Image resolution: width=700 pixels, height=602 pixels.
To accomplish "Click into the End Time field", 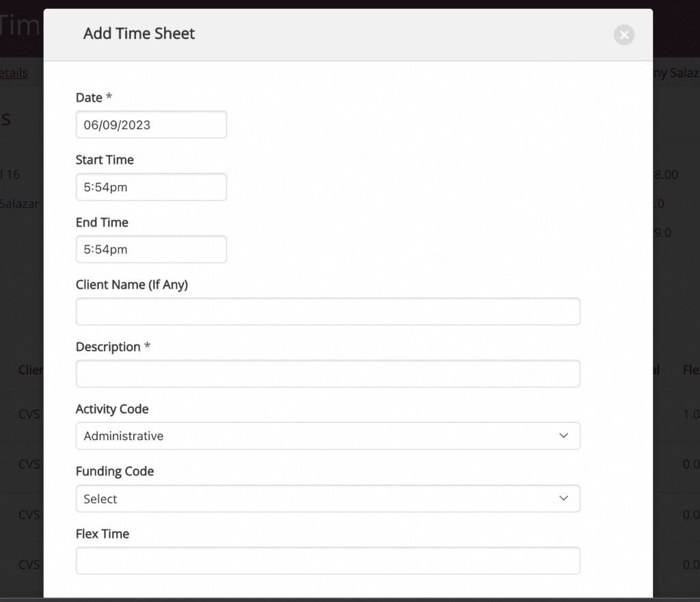I will 151,249.
